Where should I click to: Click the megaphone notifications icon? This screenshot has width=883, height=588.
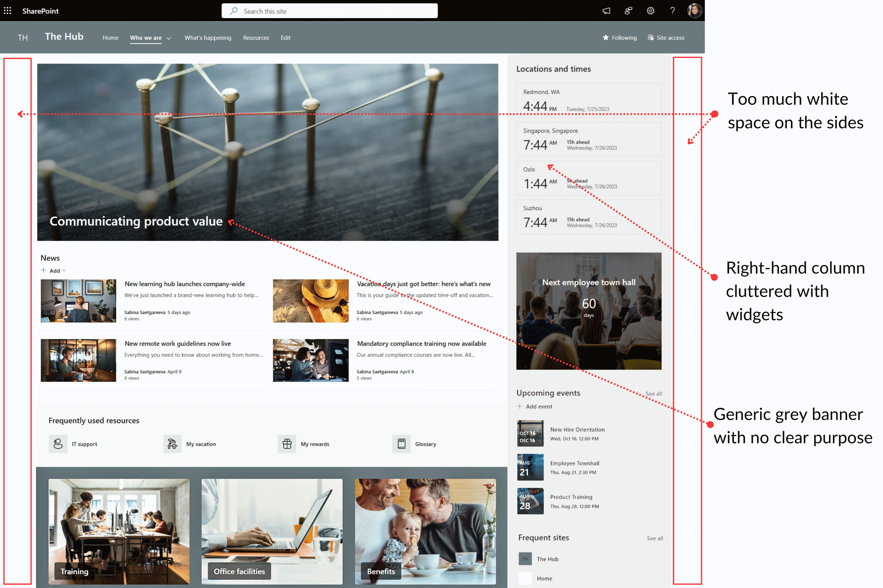tap(606, 11)
